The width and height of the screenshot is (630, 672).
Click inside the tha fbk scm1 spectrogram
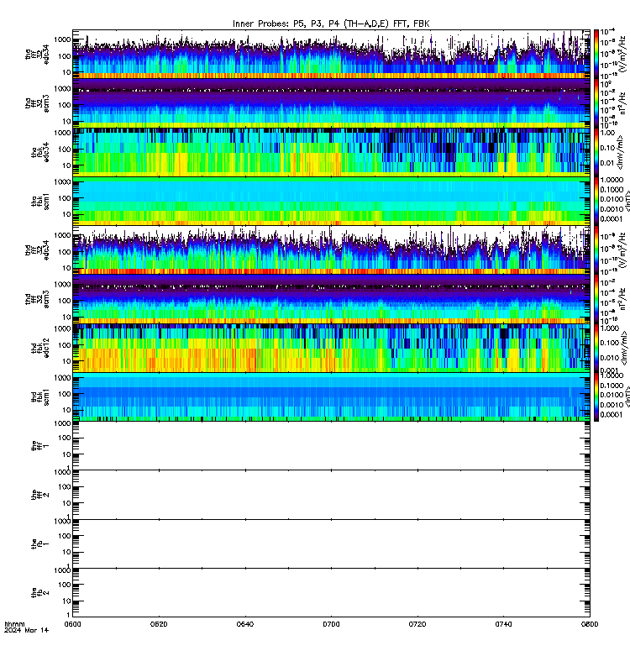pos(331,202)
